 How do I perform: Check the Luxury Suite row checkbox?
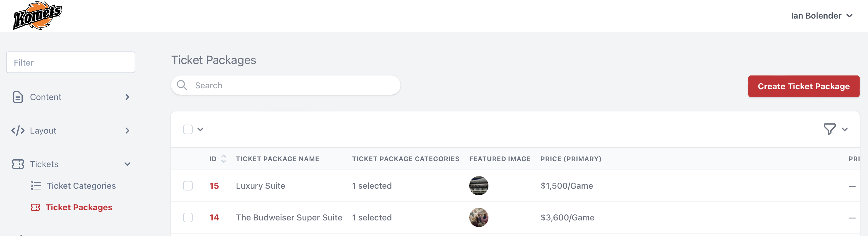[188, 186]
